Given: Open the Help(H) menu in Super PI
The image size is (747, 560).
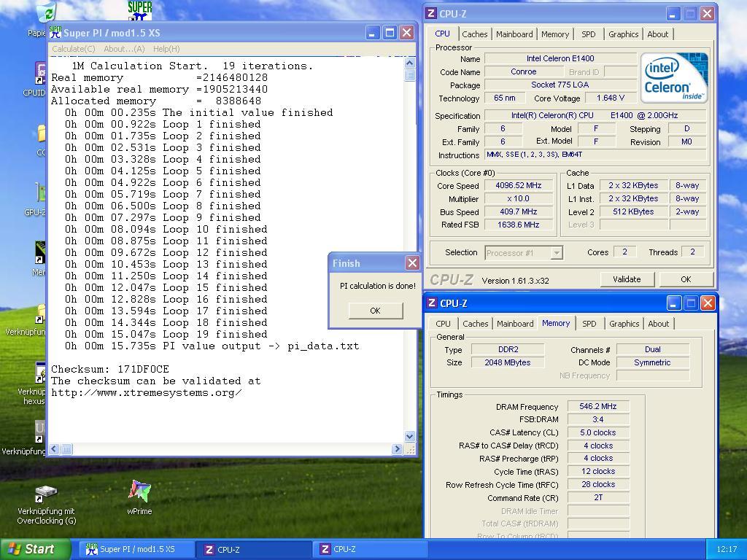Looking at the screenshot, I should pyautogui.click(x=166, y=49).
